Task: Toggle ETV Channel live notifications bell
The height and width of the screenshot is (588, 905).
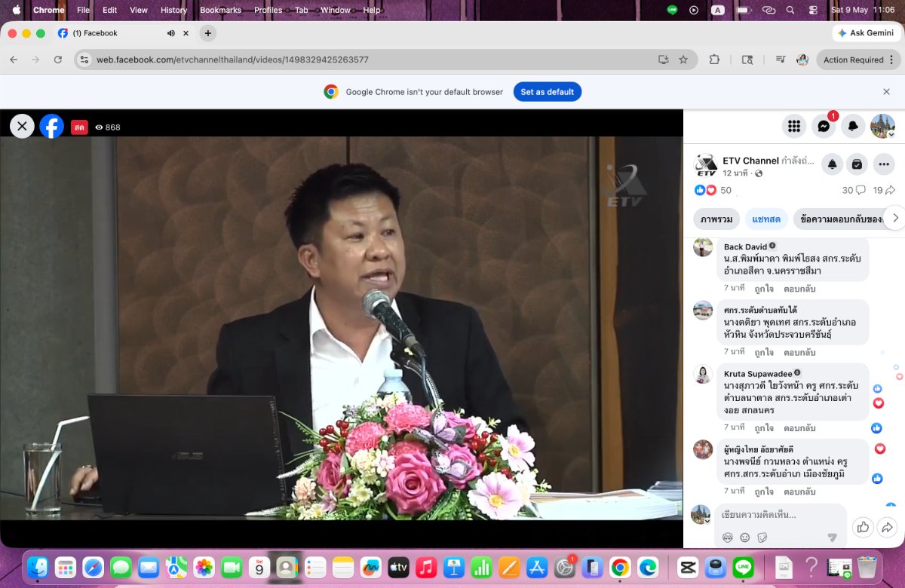Action: (833, 164)
